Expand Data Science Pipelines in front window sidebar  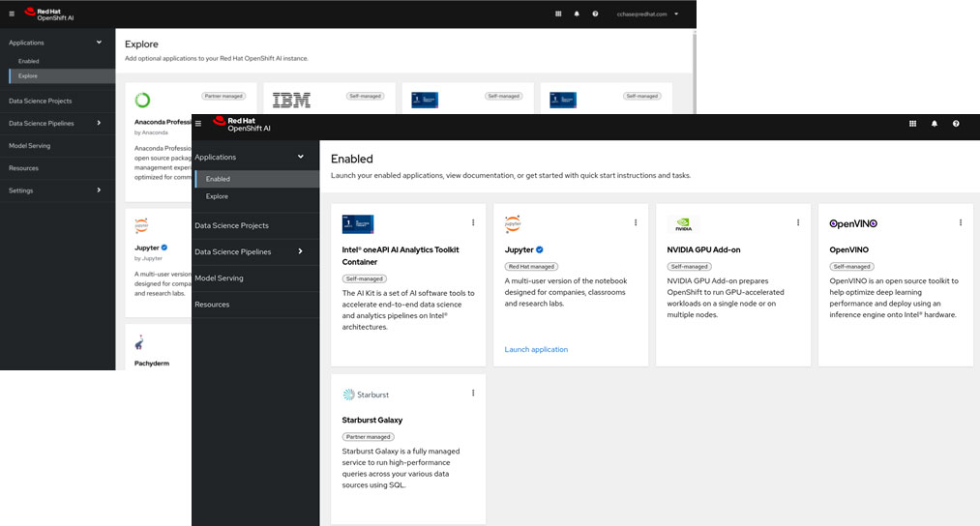[x=301, y=251]
